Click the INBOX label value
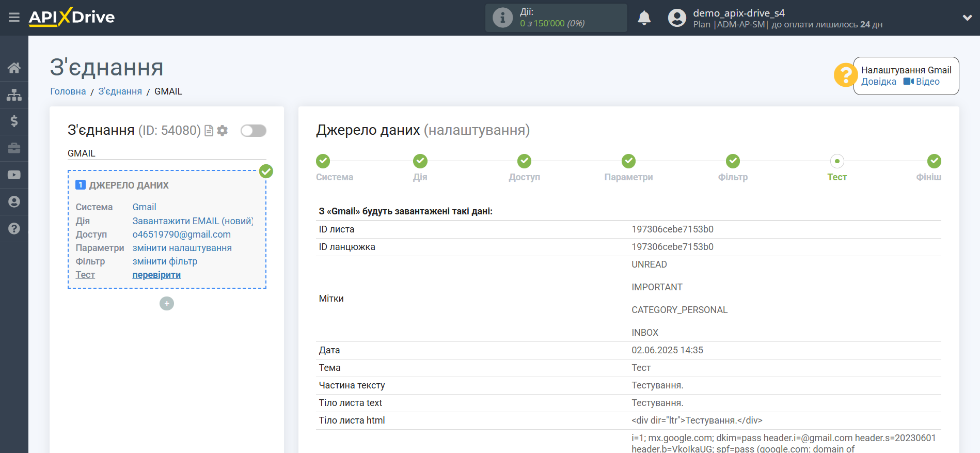Viewport: 980px width, 453px height. [x=645, y=333]
